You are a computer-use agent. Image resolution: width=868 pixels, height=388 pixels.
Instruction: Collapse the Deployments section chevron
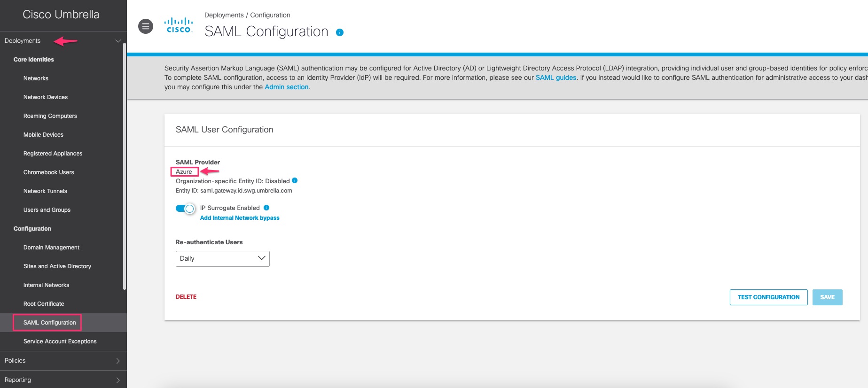118,41
